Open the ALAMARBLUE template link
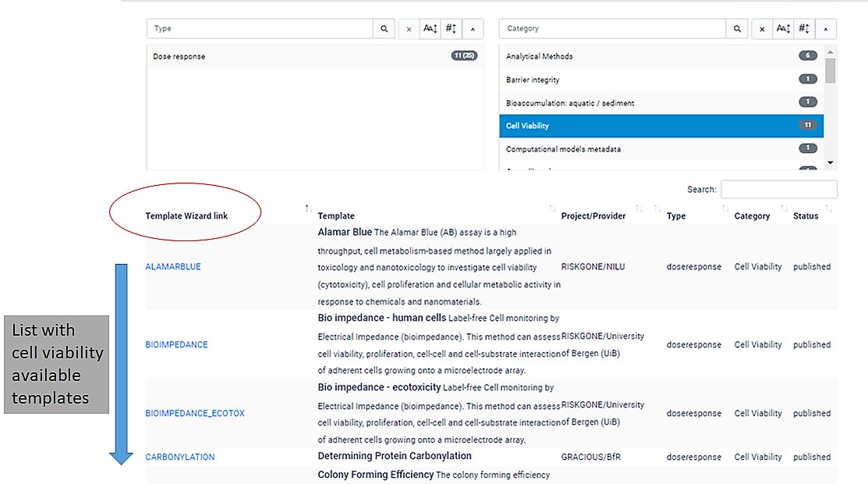Screen dimensions: 868x484 [173, 267]
